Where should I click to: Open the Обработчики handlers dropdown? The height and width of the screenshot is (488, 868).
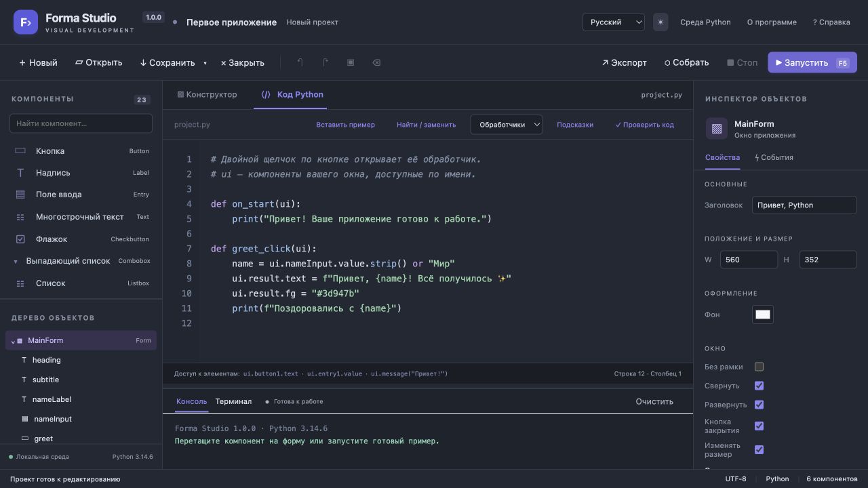click(x=507, y=125)
